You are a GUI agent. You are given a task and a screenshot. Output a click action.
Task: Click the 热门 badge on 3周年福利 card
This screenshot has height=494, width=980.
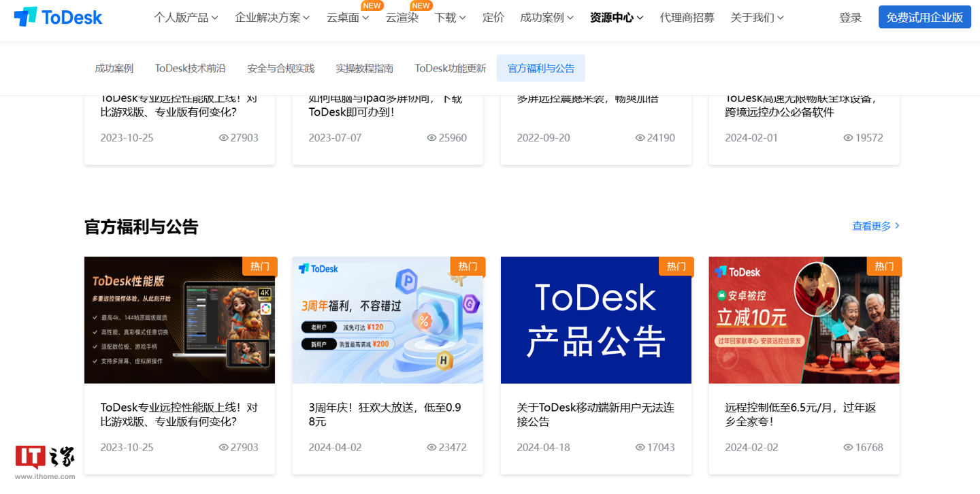tap(468, 266)
